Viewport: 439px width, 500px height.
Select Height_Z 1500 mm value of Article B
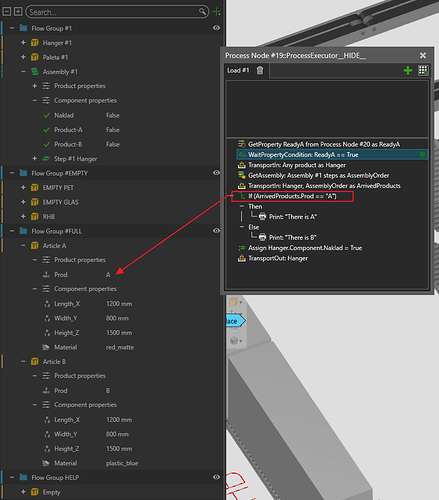click(119, 449)
